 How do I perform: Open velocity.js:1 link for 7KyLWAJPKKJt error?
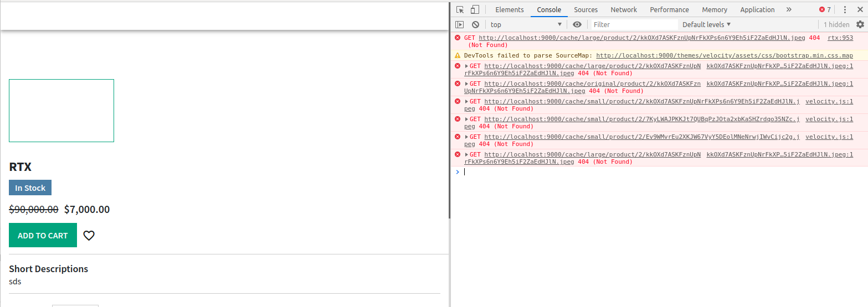tap(829, 119)
